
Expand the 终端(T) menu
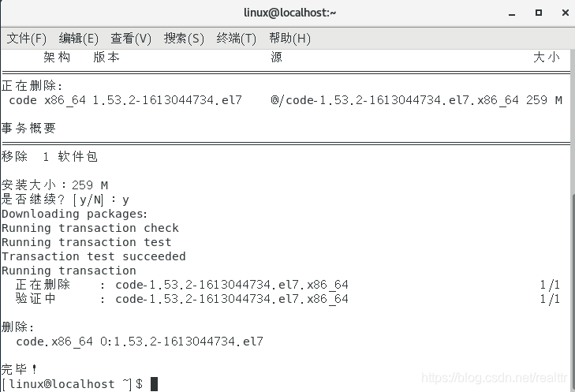(237, 38)
